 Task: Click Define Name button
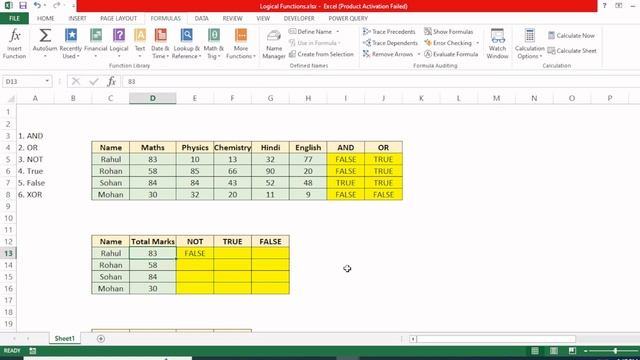(310, 31)
